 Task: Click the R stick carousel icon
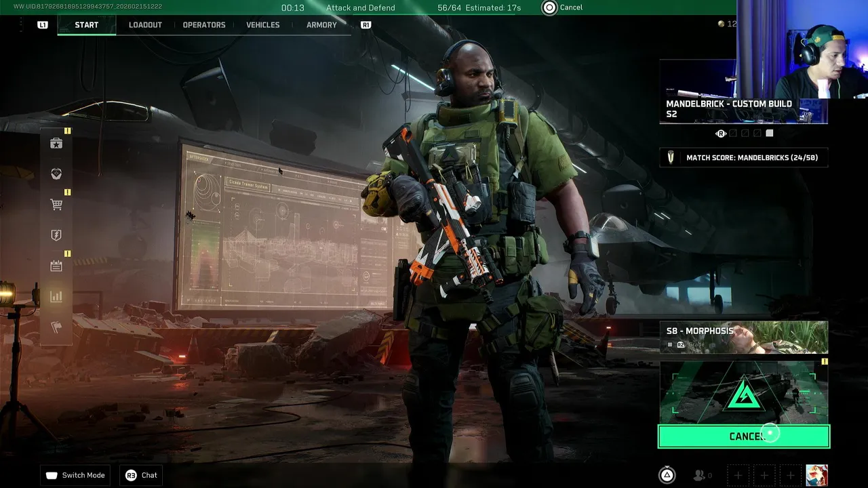click(721, 134)
